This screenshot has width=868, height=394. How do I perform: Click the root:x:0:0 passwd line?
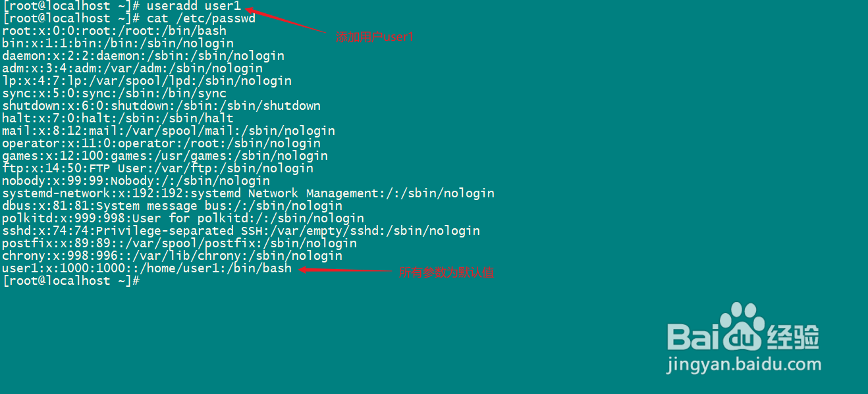point(115,31)
